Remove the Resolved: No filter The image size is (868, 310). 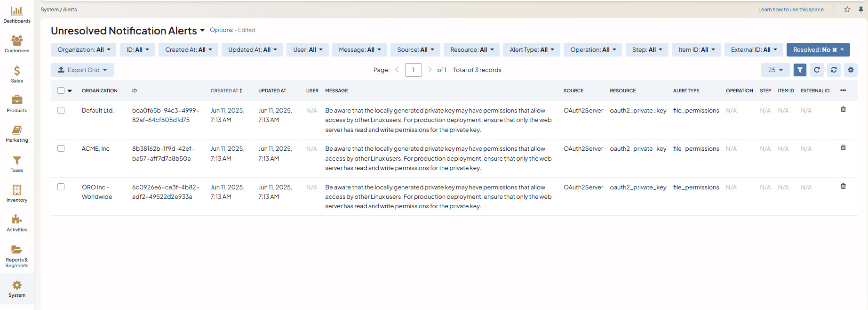point(835,50)
